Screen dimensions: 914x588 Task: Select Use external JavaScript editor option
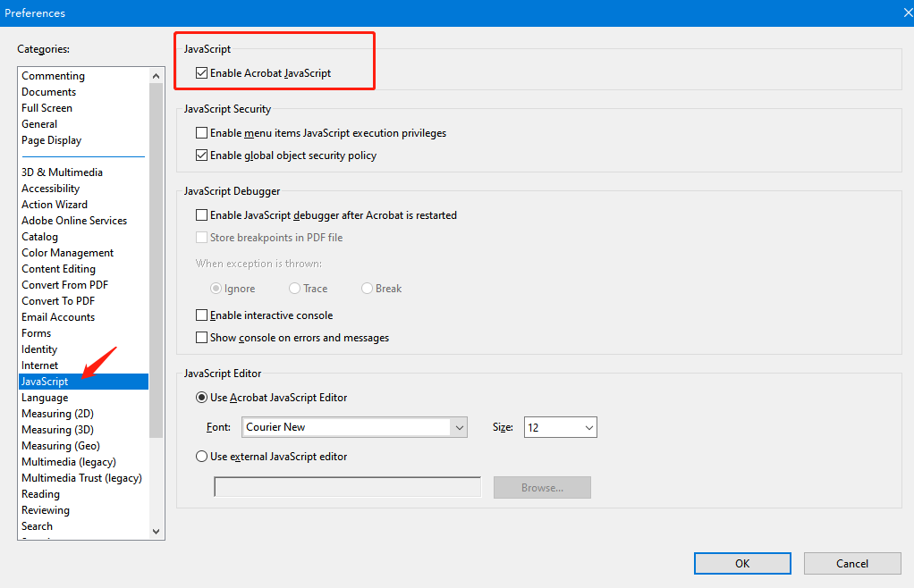[201, 457]
